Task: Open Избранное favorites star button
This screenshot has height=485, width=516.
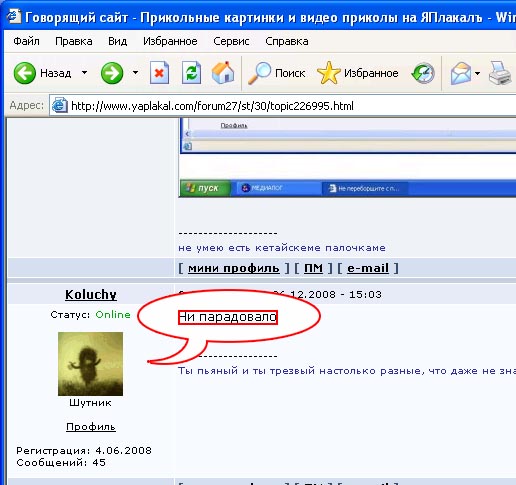Action: pyautogui.click(x=357, y=73)
